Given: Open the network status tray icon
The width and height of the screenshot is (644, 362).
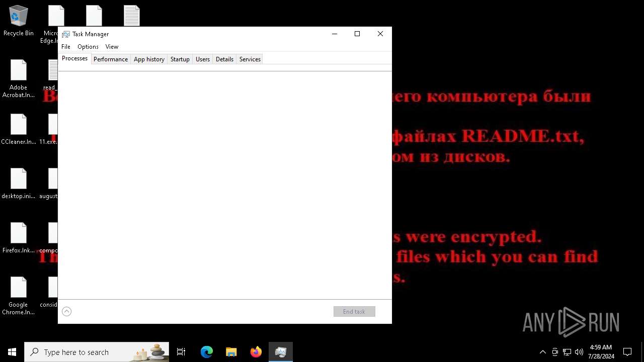Looking at the screenshot, I should [x=567, y=352].
